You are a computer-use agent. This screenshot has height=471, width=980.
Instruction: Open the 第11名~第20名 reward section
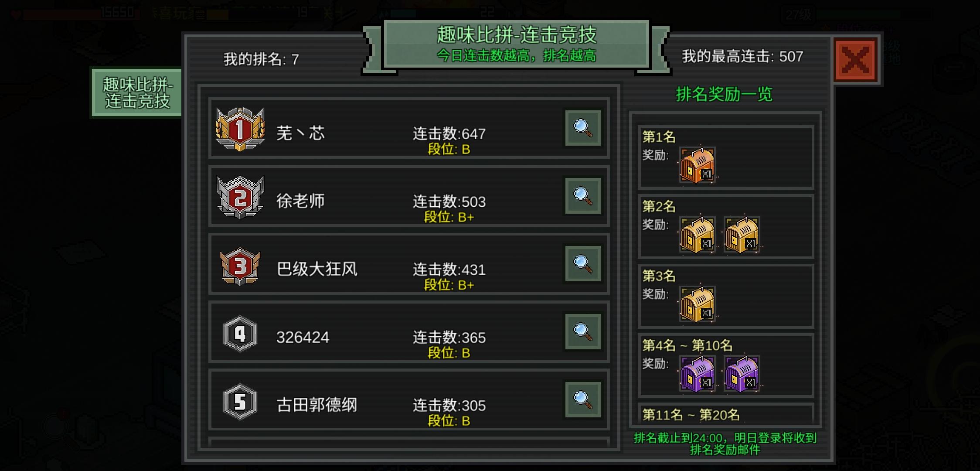(726, 413)
